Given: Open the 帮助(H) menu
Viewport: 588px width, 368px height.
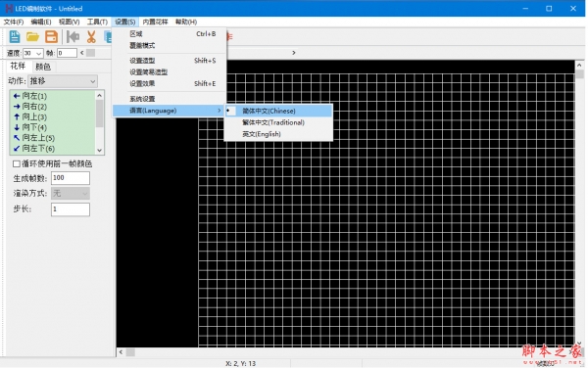Looking at the screenshot, I should 186,22.
